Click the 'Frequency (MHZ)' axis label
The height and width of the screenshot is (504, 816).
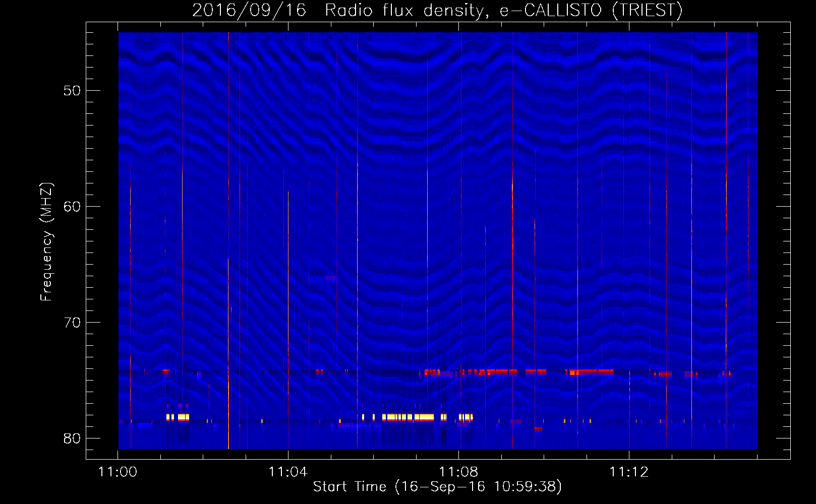[x=46, y=242]
